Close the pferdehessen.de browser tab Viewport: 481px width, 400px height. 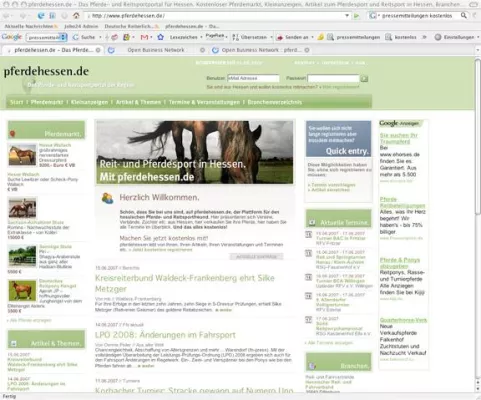coord(98,50)
